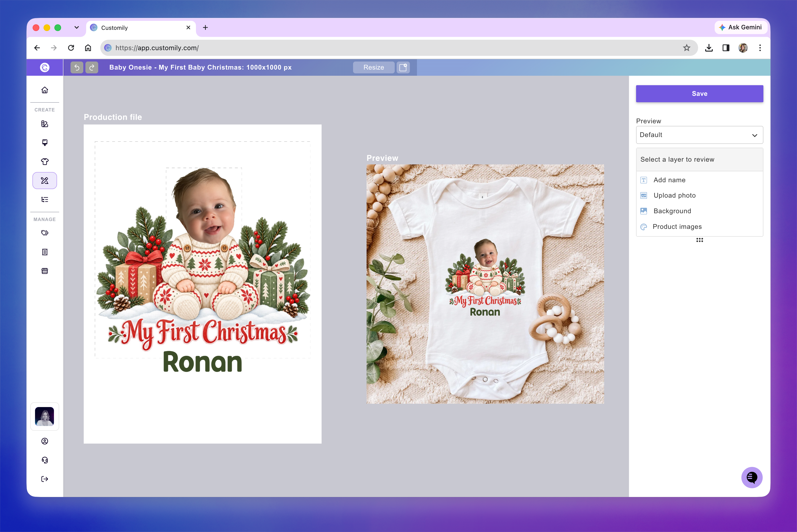
Task: Click the logout icon in sidebar
Action: [x=45, y=479]
